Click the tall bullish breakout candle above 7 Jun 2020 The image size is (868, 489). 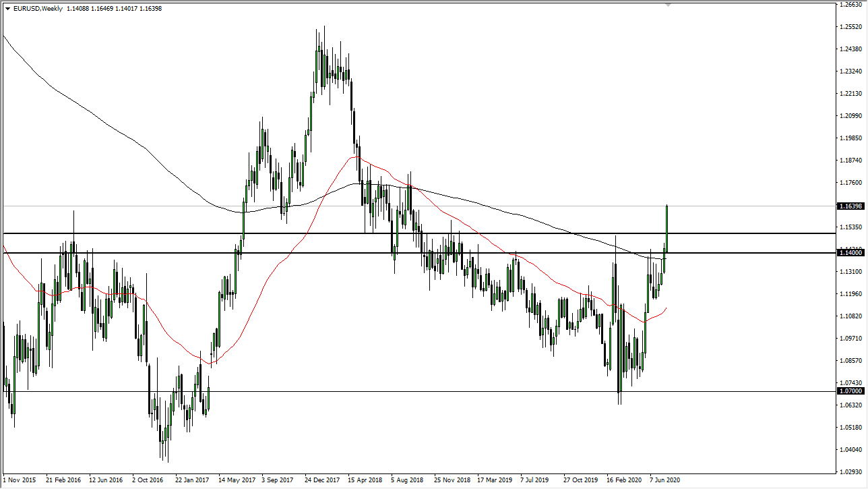point(666,229)
